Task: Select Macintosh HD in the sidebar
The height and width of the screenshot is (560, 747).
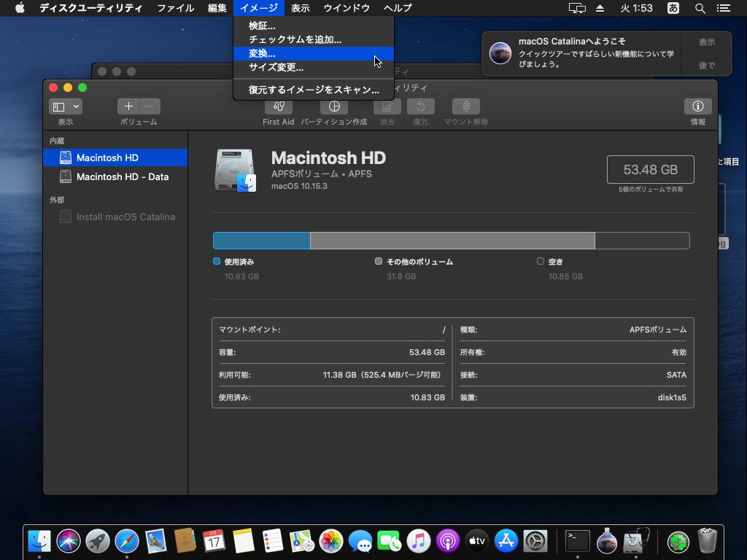Action: tap(115, 157)
